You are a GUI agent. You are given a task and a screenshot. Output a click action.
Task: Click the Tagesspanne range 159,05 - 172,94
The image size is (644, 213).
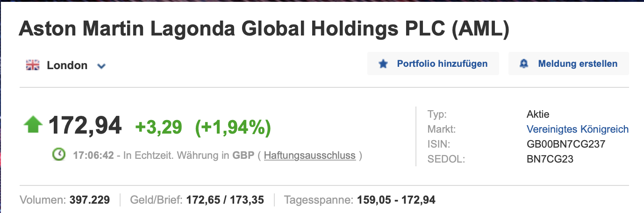[396, 200]
